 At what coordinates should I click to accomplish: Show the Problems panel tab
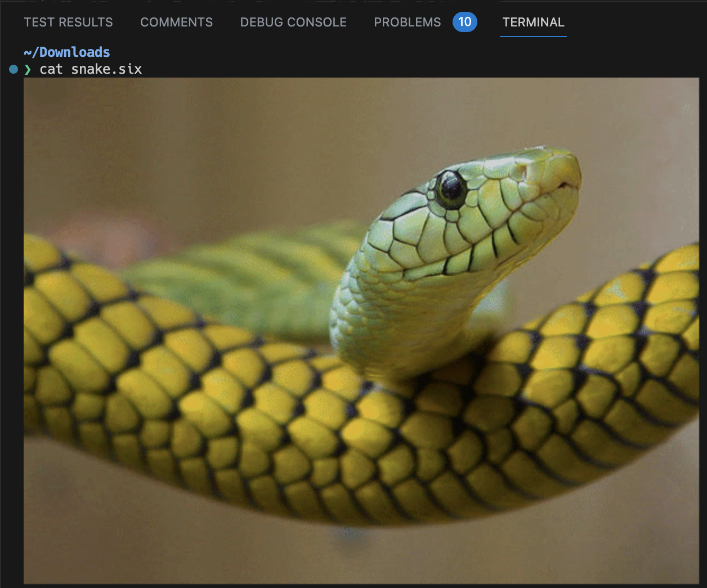[x=407, y=23]
